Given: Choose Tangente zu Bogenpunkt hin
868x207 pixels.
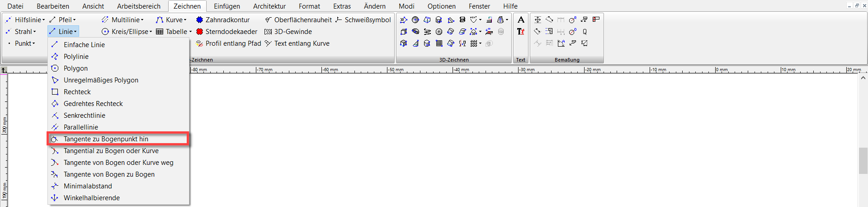Looking at the screenshot, I should [118, 139].
